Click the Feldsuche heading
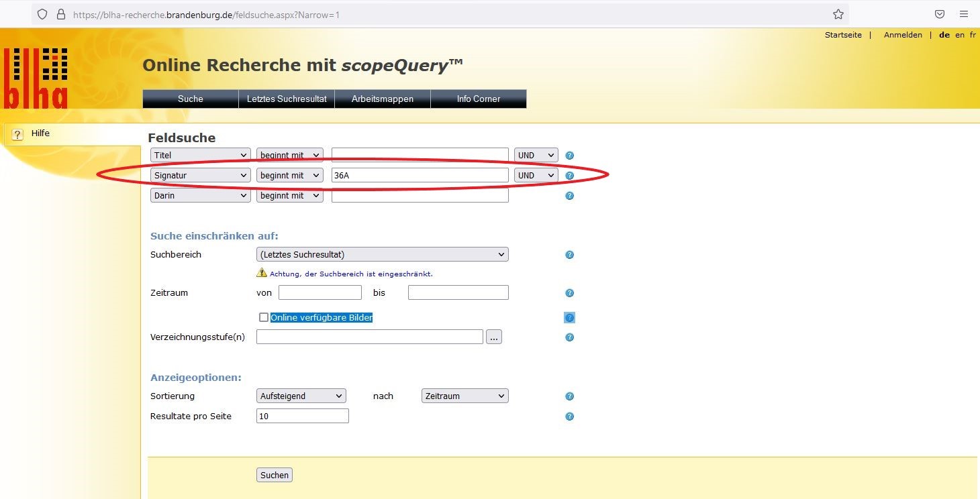 [182, 138]
